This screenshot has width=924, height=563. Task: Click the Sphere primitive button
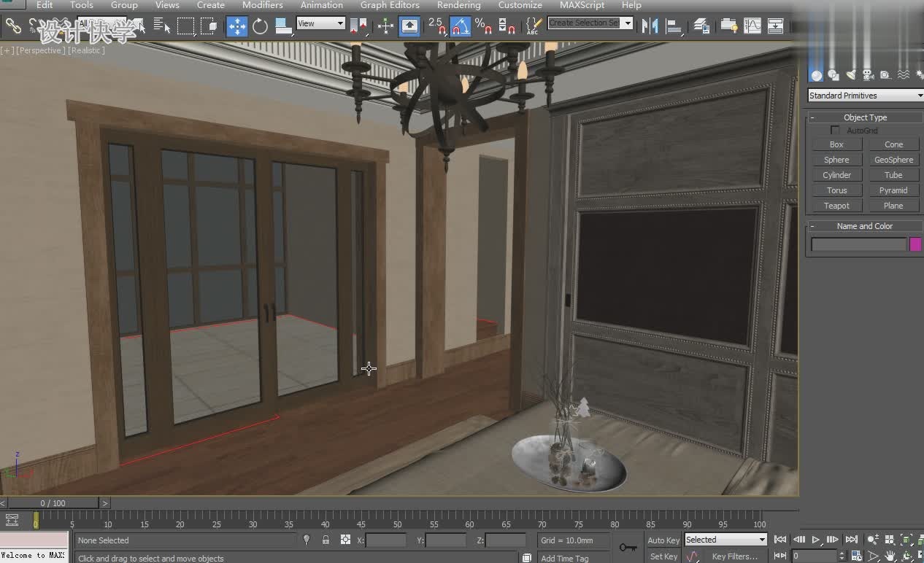click(836, 160)
